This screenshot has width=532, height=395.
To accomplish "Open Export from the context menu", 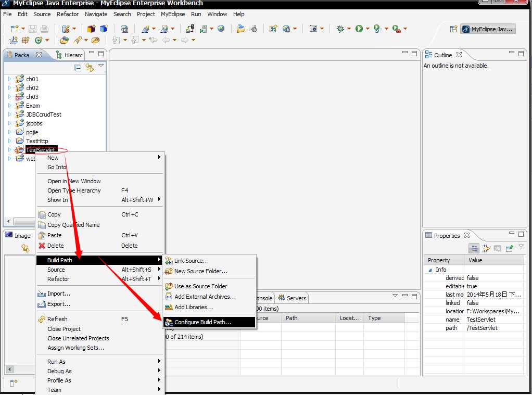I will (x=100, y=304).
